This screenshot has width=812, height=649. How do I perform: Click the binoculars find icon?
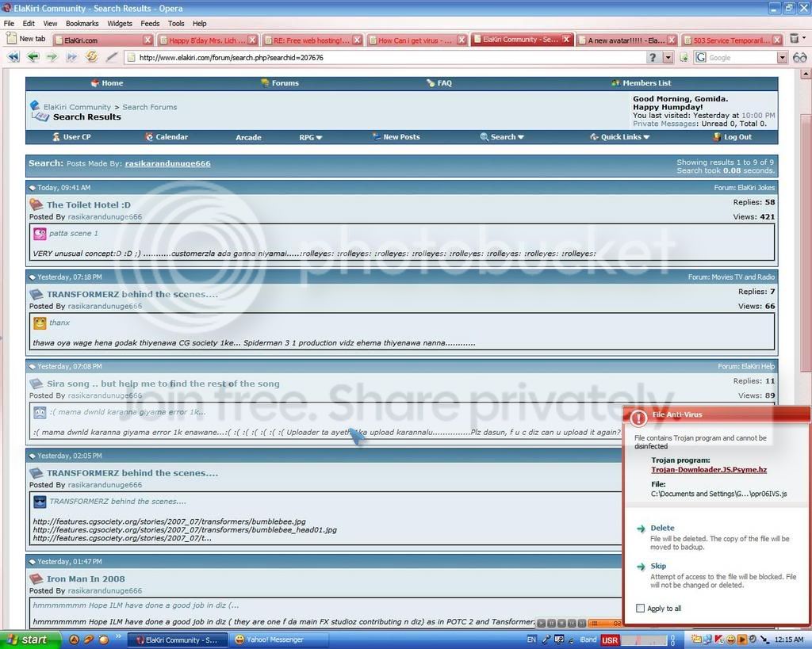pos(799,57)
